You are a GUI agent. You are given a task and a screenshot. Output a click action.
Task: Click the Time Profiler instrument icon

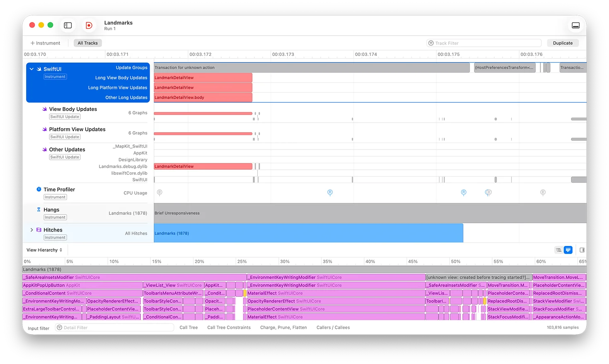point(39,189)
